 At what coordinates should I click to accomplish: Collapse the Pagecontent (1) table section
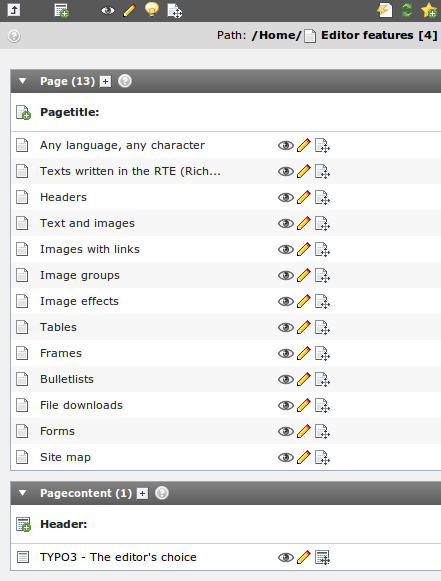click(x=23, y=493)
